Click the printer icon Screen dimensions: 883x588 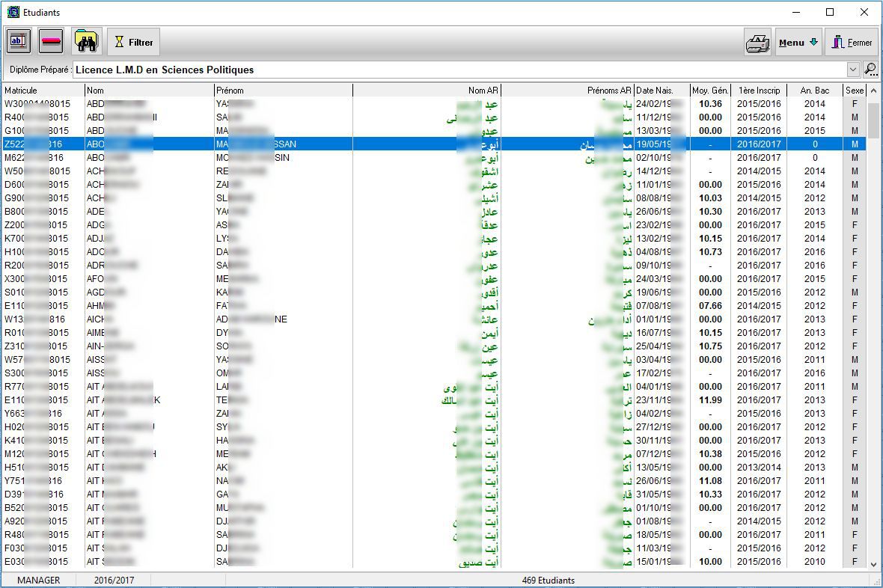coord(757,42)
